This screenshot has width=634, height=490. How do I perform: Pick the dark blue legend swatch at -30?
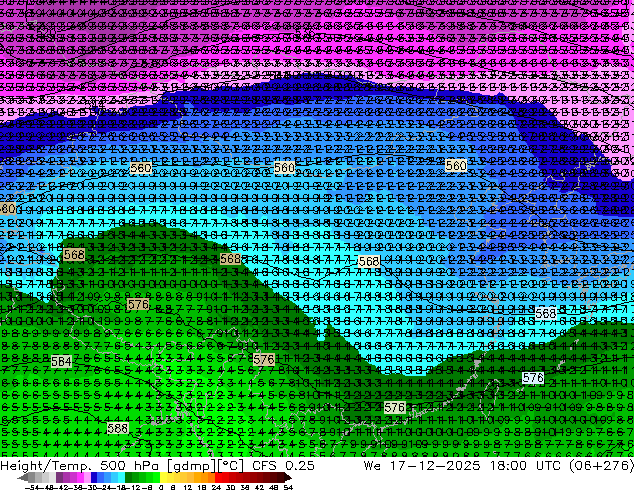pos(94,478)
